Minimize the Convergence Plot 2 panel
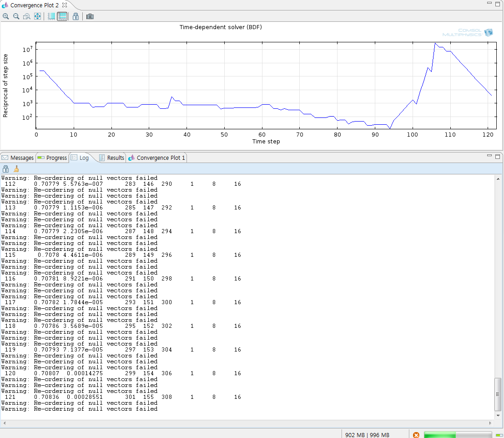Viewport: 504px width, 438px height. pos(489,3)
